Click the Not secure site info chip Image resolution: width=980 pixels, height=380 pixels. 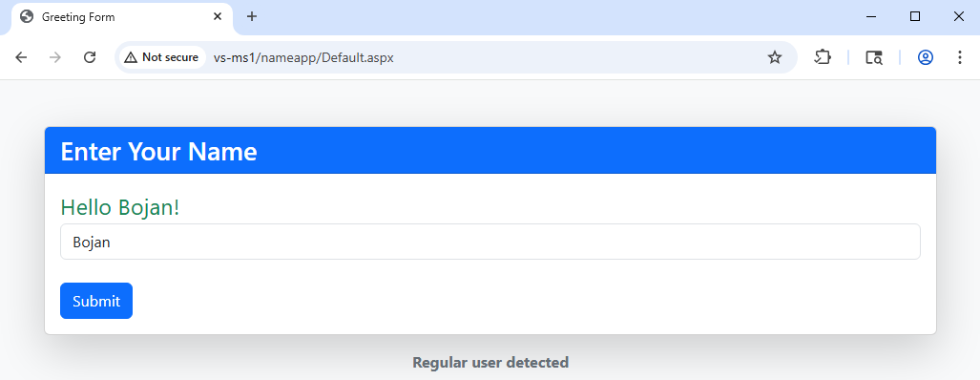(x=162, y=57)
